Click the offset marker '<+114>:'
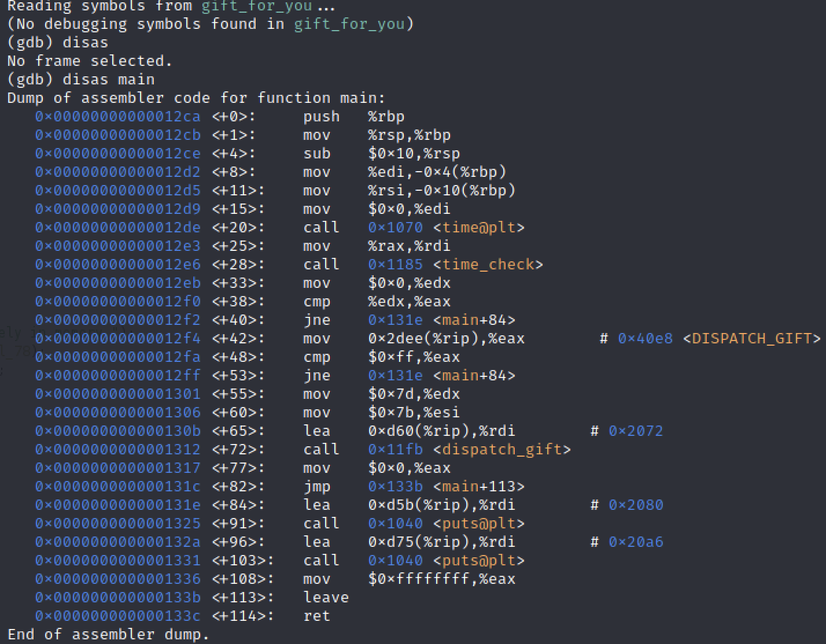Screen dimensions: 826x644 pos(243,616)
